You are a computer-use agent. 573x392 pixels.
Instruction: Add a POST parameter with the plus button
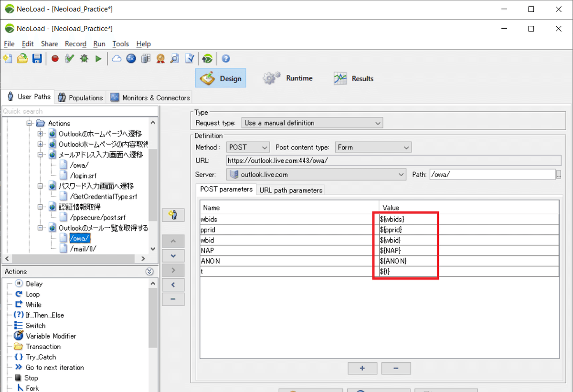(362, 369)
